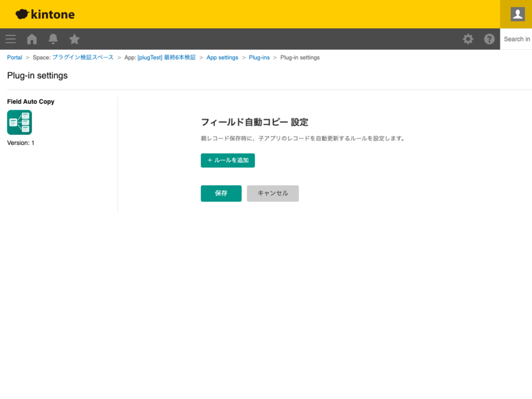Click the user avatar icon

pyautogui.click(x=516, y=14)
